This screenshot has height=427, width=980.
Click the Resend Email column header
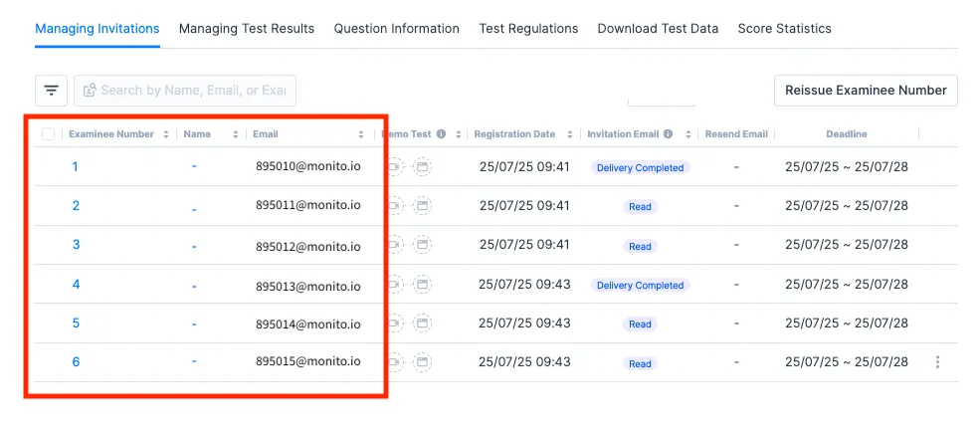pyautogui.click(x=736, y=133)
